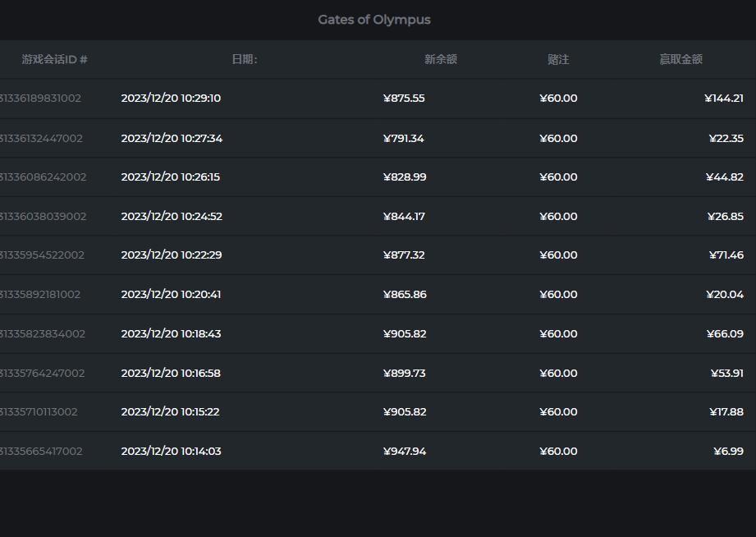Select date 2023/12/20 10:26:15

coord(170,177)
